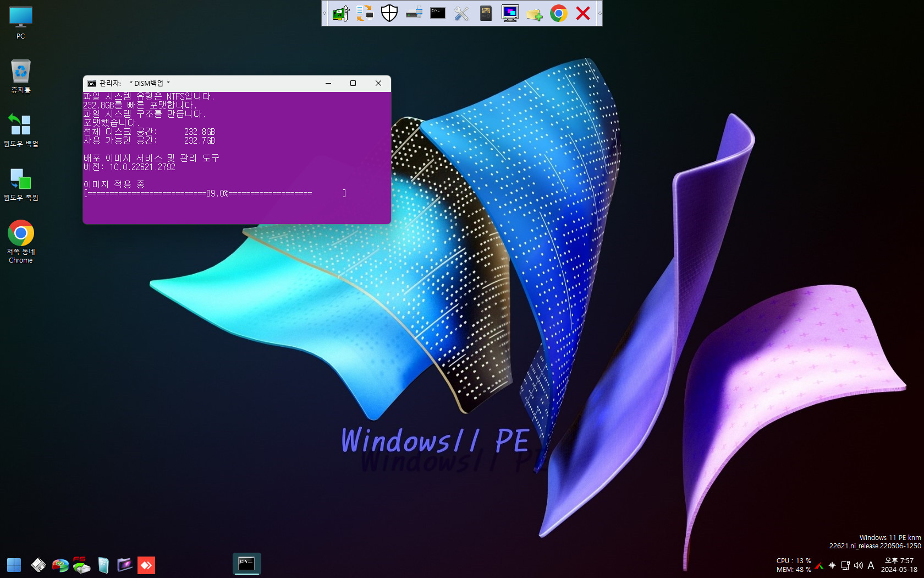Select the running command prompt taskbar button
Image resolution: width=924 pixels, height=578 pixels.
(246, 564)
